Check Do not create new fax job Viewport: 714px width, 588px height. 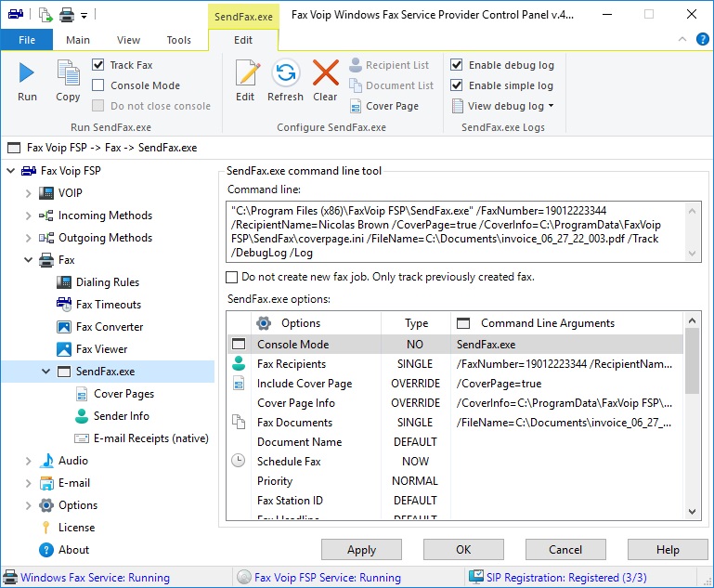point(232,277)
